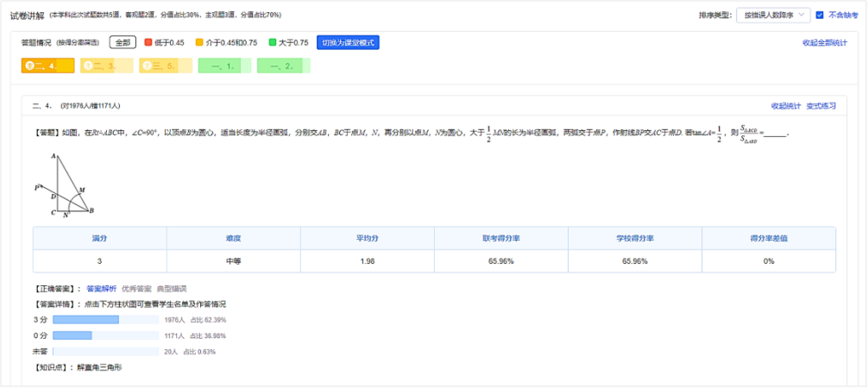Image resolution: width=868 pixels, height=388 pixels.
Task: Click the 解直角三角形 knowledge point
Action: (99, 366)
